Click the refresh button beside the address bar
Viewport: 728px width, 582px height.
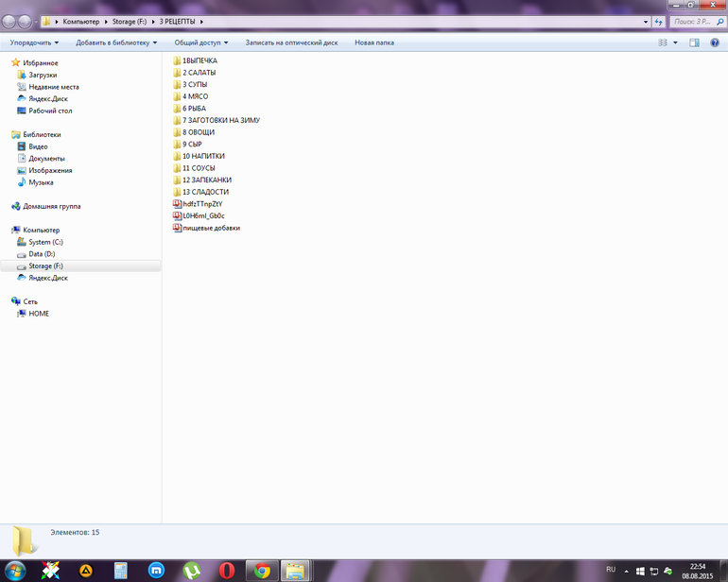coord(658,21)
